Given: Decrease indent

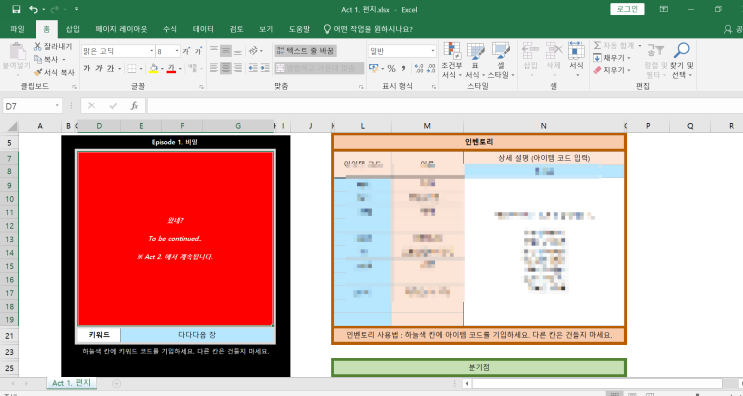Looking at the screenshot, I should click(x=254, y=68).
